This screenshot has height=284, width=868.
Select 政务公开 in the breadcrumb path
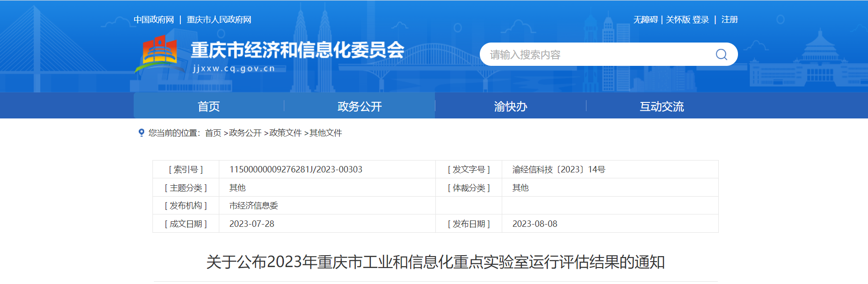pos(245,133)
